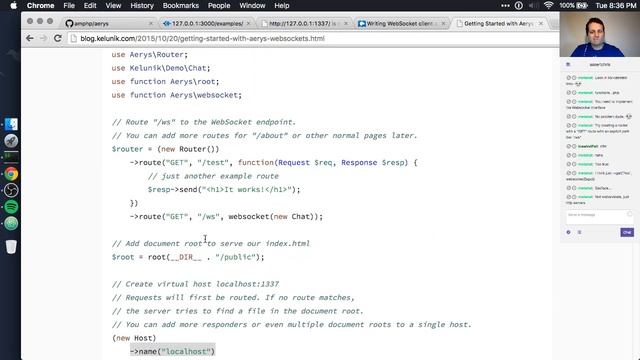640x360 pixels.
Task: Go forward to the next page
Action: point(43,38)
